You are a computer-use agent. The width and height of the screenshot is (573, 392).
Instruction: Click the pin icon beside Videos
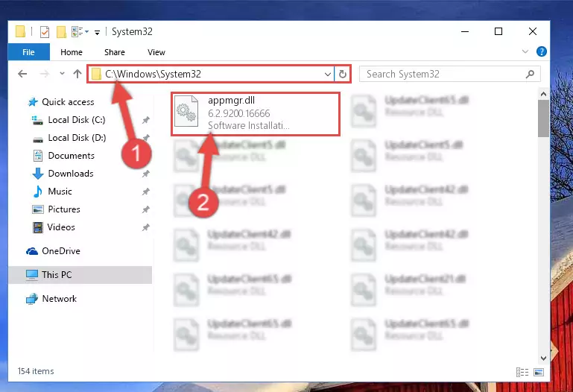(x=146, y=227)
